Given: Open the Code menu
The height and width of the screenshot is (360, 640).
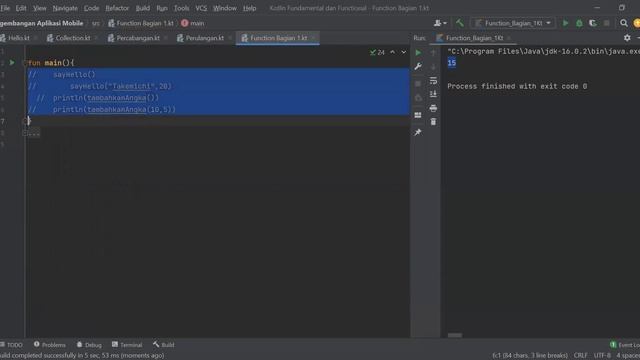Looking at the screenshot, I should point(91,8).
